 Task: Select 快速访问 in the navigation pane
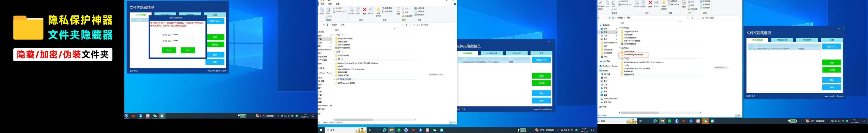[x=606, y=25]
